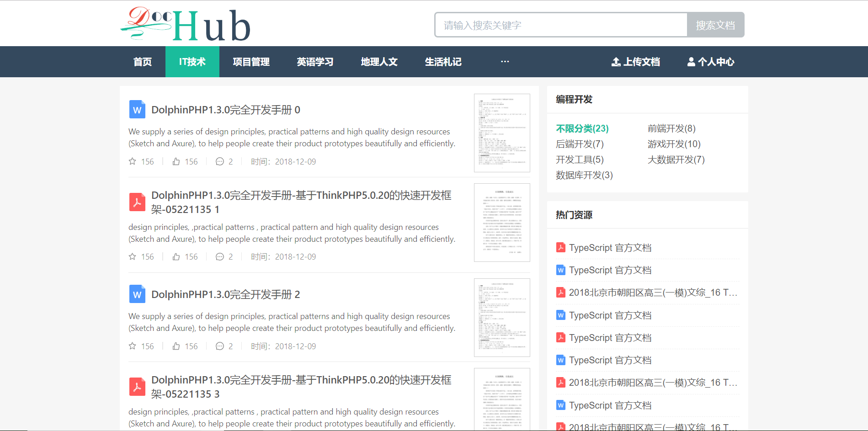Click the 搜索文档 search button
Viewport: 868px width, 431px height.
point(716,25)
